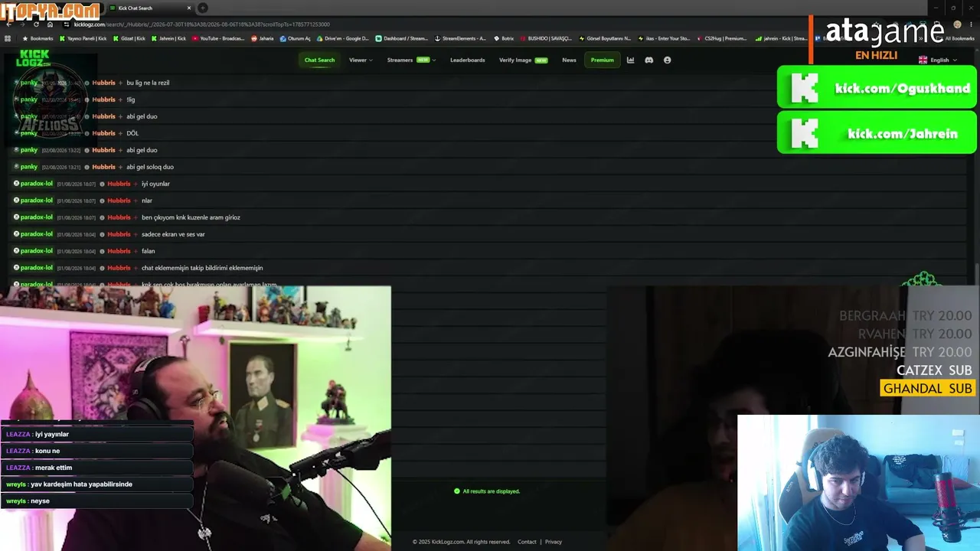Click the browser address bar URL
This screenshot has width=980, height=551.
(202, 24)
